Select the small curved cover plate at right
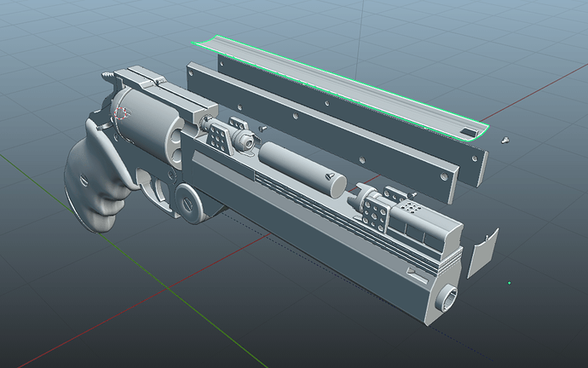Viewport: 588px width, 368px height. (481, 251)
